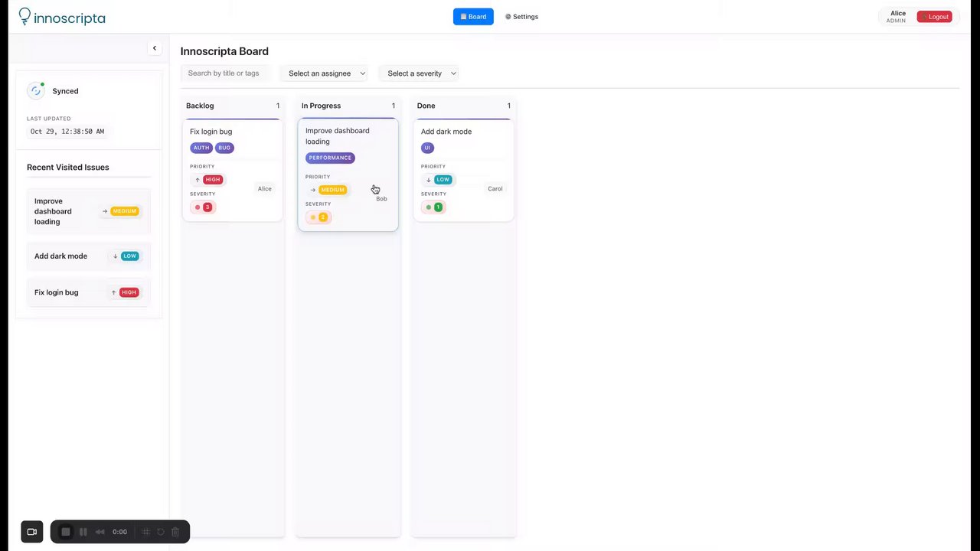This screenshot has width=980, height=551.
Task: Open the Settings tab
Action: click(x=521, y=17)
